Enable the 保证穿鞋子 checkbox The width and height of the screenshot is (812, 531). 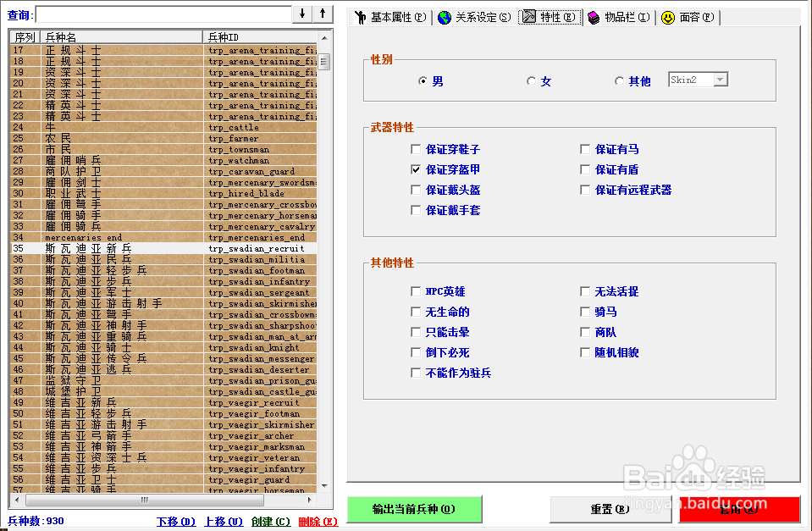416,149
